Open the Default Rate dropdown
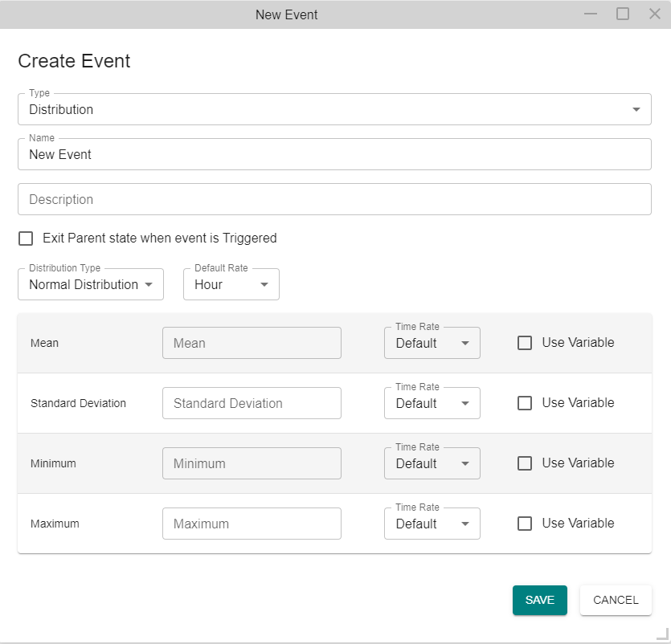Viewport: 671px width, 644px height. click(x=231, y=284)
